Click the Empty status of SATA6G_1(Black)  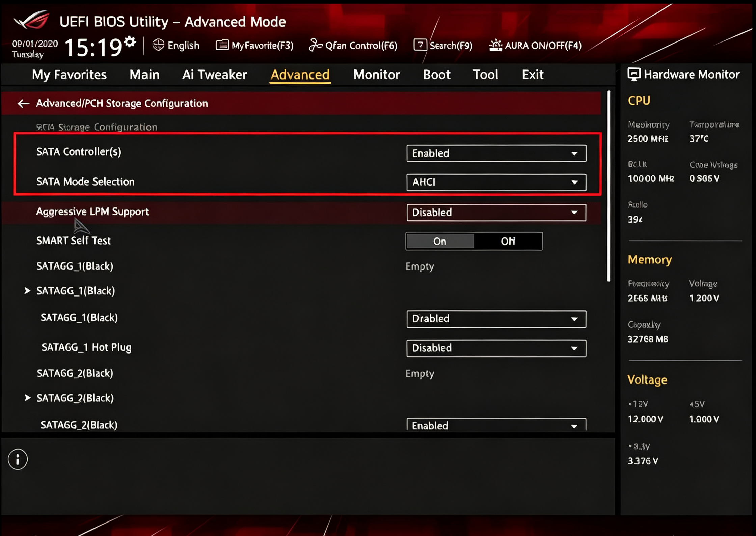click(420, 266)
